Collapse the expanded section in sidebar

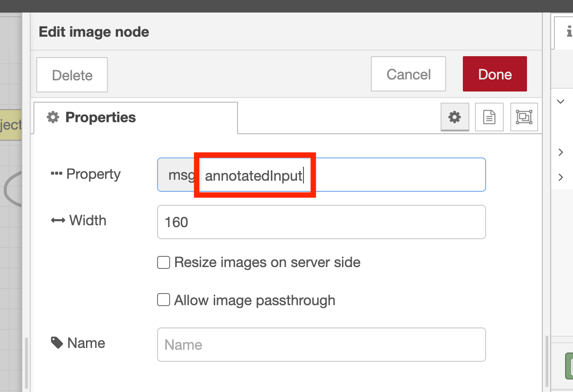click(x=561, y=102)
